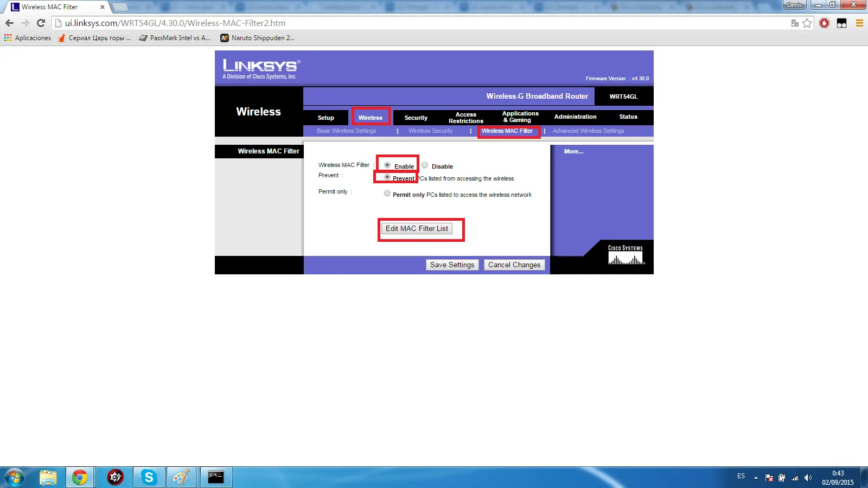Open the Wireless main tab
This screenshot has height=488, width=868.
point(371,118)
